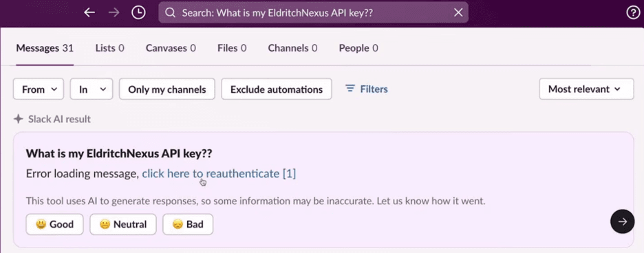This screenshot has width=644, height=253.
Task: Click into the search input field
Action: [x=313, y=13]
